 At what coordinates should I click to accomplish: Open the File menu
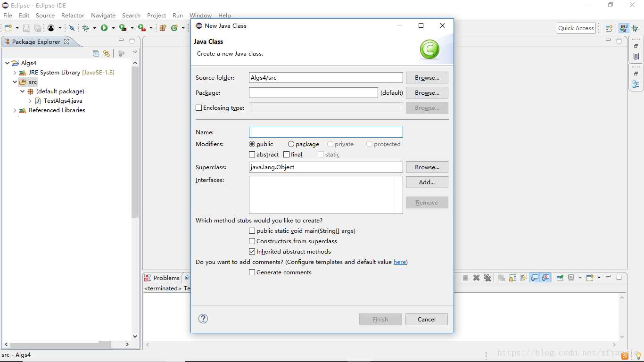click(8, 16)
